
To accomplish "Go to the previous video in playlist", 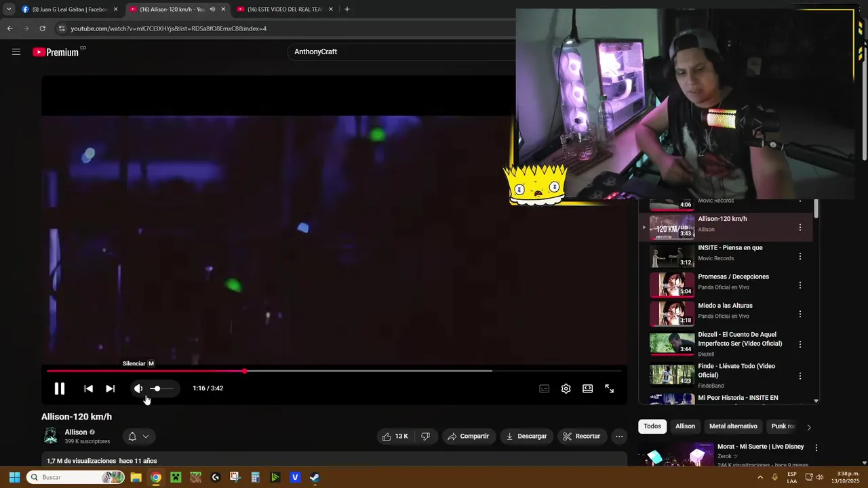I will 88,388.
